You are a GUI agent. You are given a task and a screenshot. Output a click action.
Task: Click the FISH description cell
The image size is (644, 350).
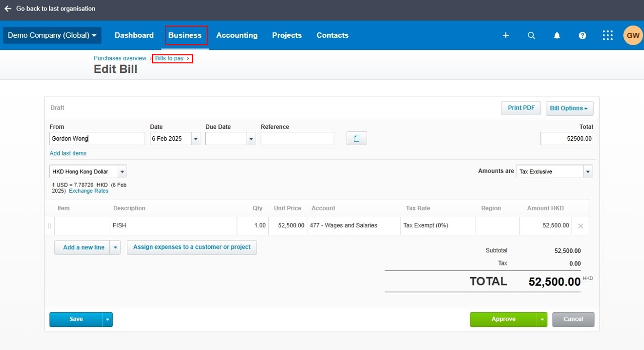point(173,226)
